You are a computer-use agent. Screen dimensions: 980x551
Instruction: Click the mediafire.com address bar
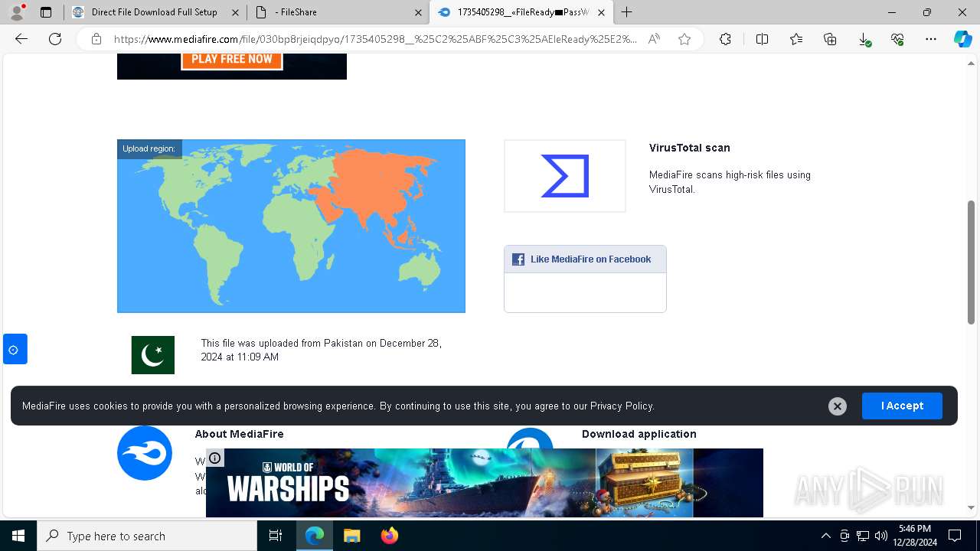point(375,39)
